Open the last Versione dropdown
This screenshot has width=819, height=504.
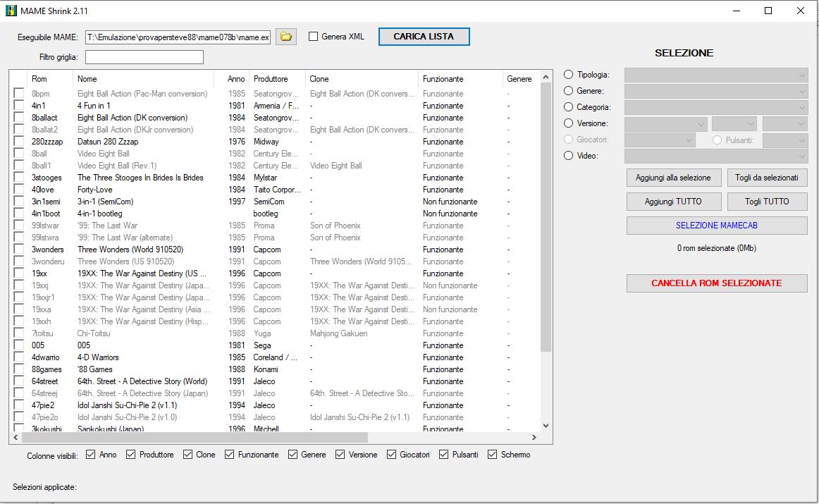point(785,124)
